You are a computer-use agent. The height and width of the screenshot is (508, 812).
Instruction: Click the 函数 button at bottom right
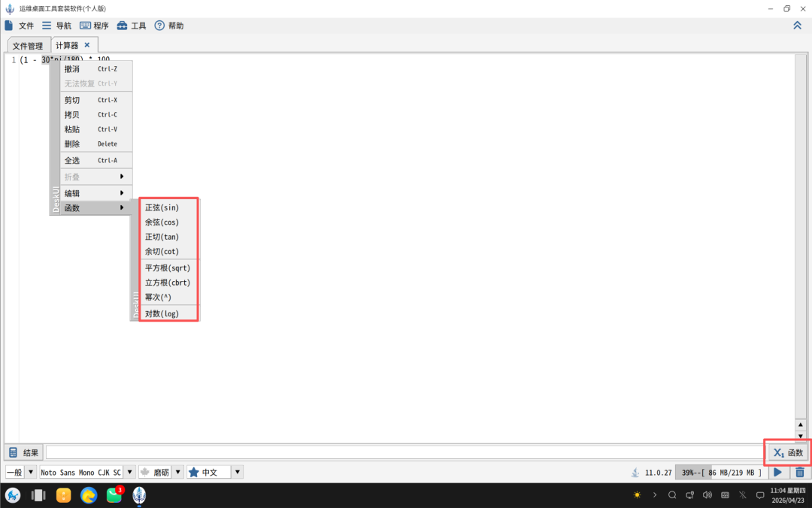(x=788, y=452)
